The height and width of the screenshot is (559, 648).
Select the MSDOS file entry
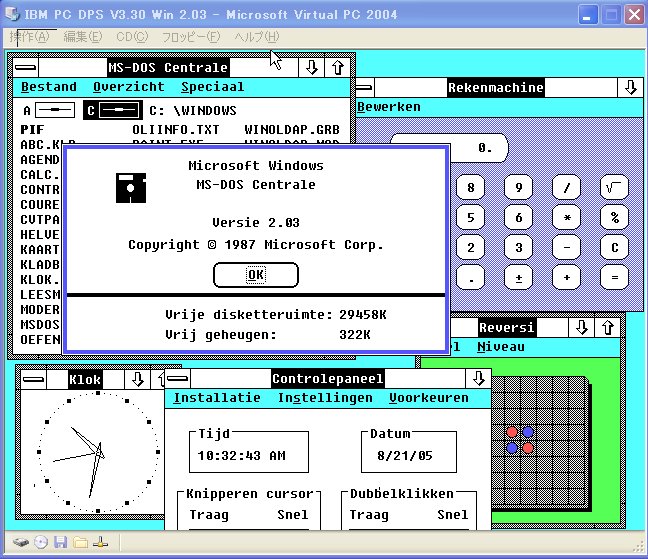click(x=40, y=325)
